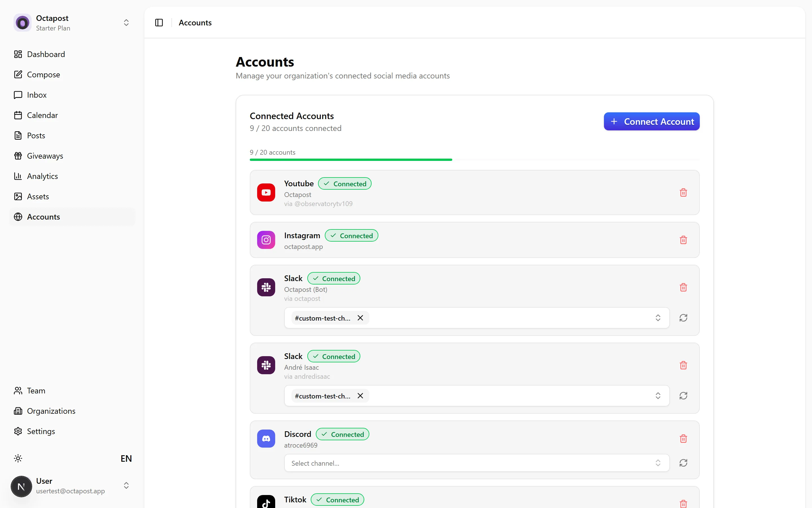Open the organization switcher chevron
The width and height of the screenshot is (812, 508).
tap(126, 23)
